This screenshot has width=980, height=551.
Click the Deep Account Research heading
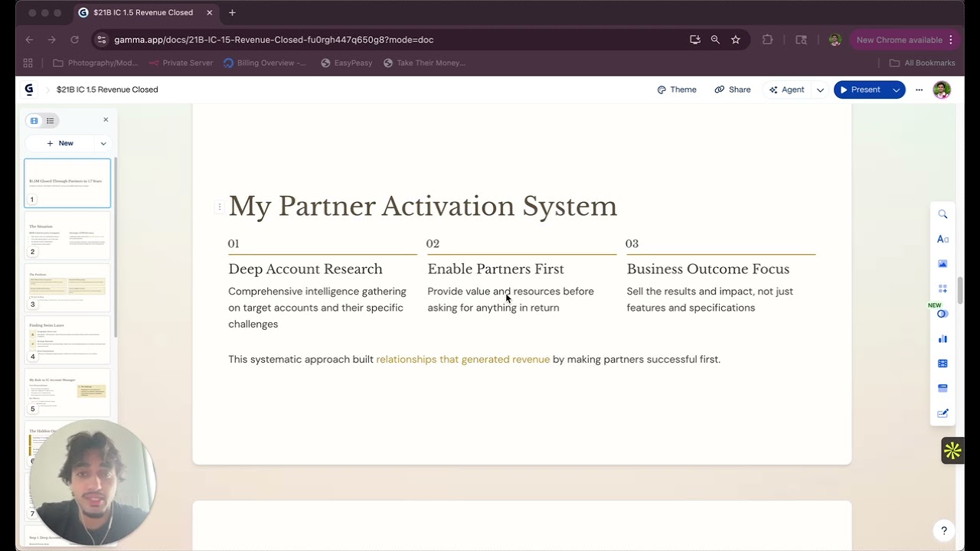coord(305,269)
